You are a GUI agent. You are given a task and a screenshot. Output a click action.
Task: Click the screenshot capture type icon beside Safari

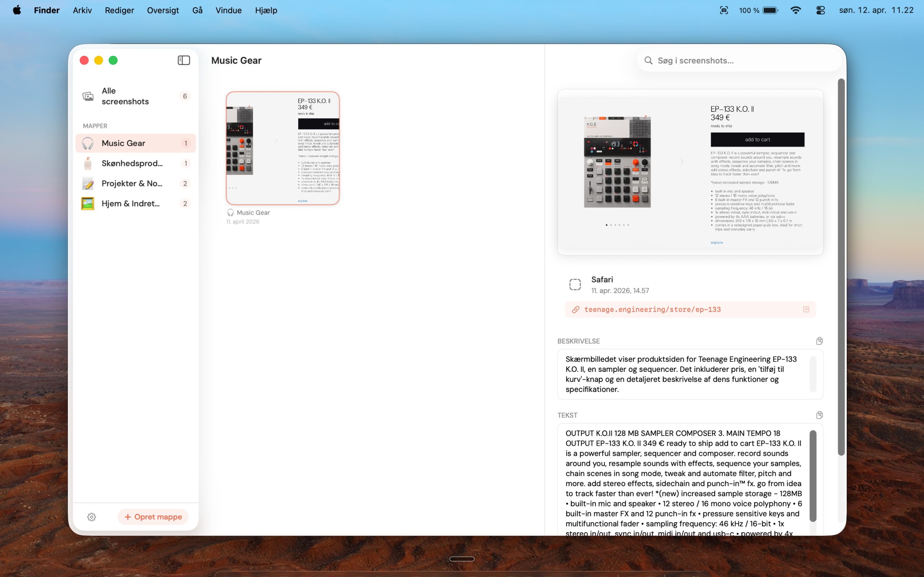tap(575, 284)
